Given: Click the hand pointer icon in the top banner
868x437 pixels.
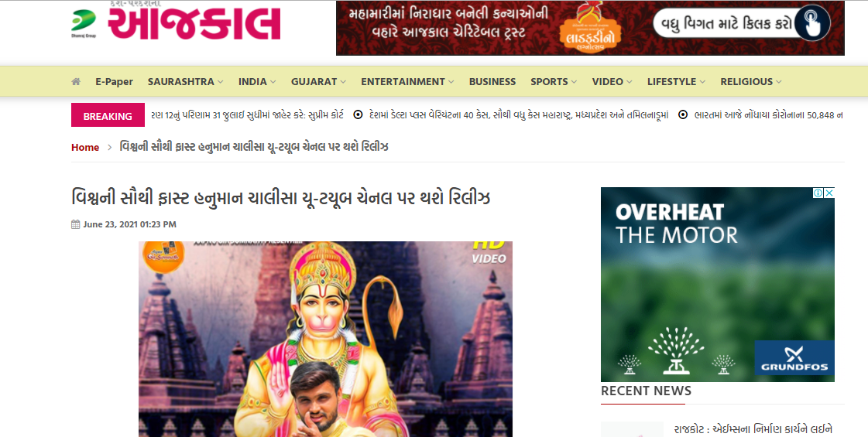Looking at the screenshot, I should [x=811, y=23].
